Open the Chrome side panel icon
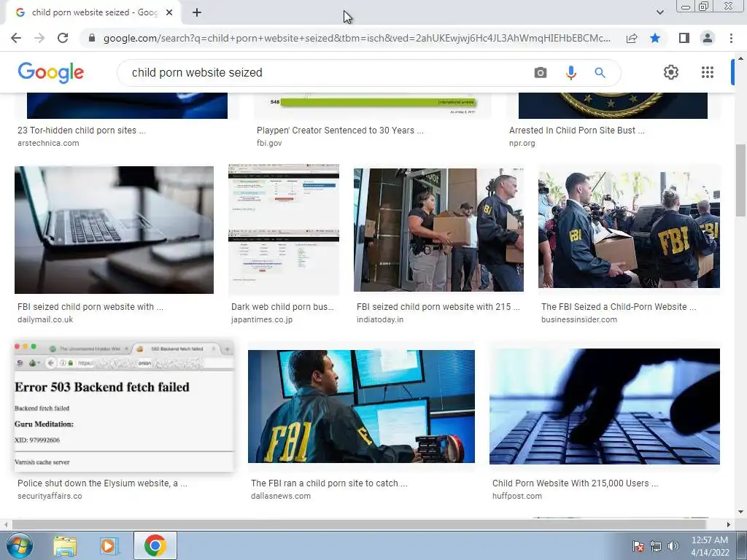This screenshot has height=560, width=747. [684, 38]
